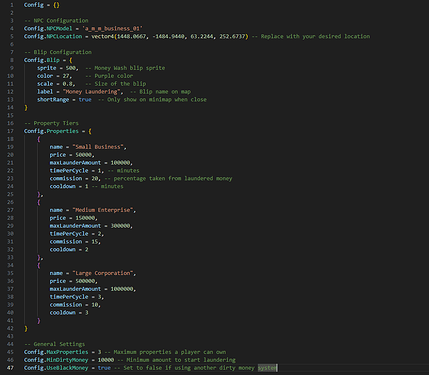The width and height of the screenshot is (429, 375).
Task: Click the 'sprite = 500' assignment
Action: (x=58, y=68)
